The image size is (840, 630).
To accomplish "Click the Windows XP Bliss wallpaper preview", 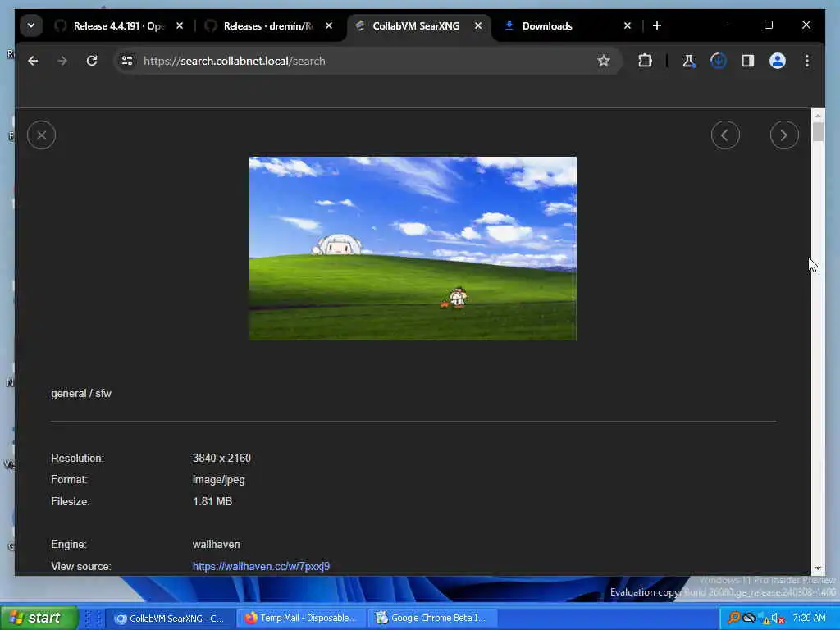I will point(413,248).
